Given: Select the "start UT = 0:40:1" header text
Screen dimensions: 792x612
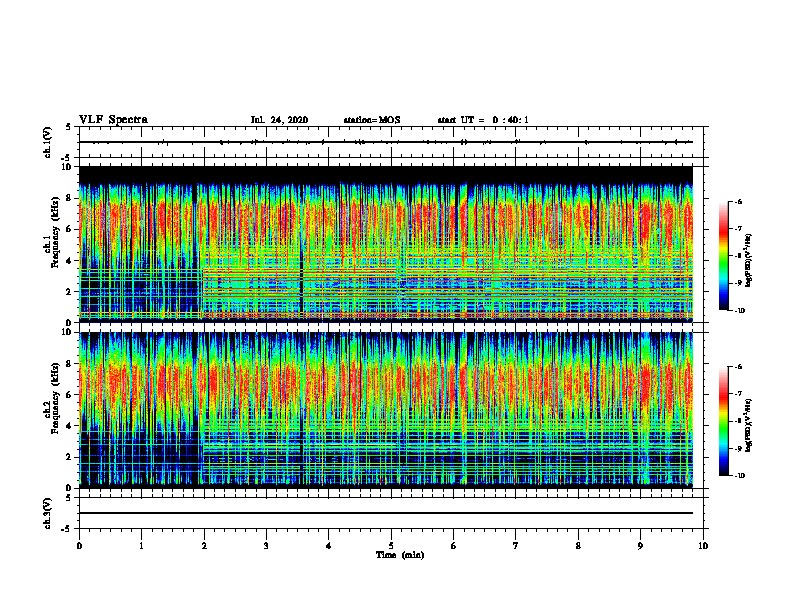Looking at the screenshot, I should tap(483, 120).
